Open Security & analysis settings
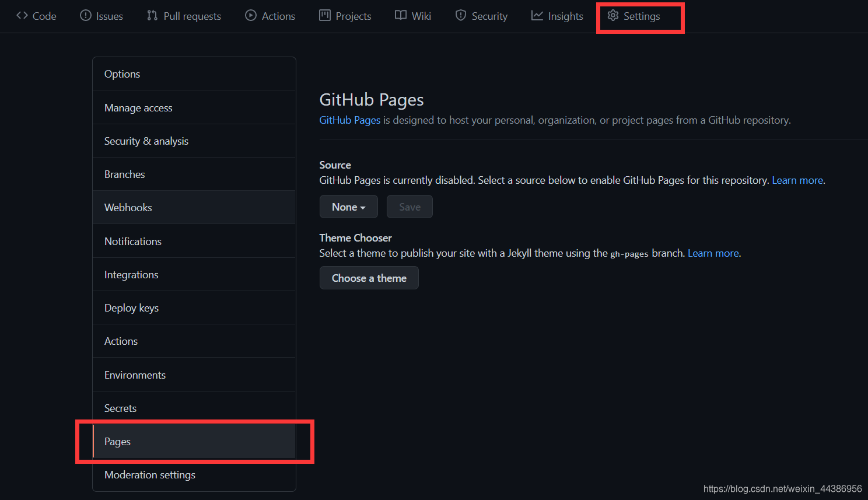This screenshot has width=868, height=500. pos(194,141)
